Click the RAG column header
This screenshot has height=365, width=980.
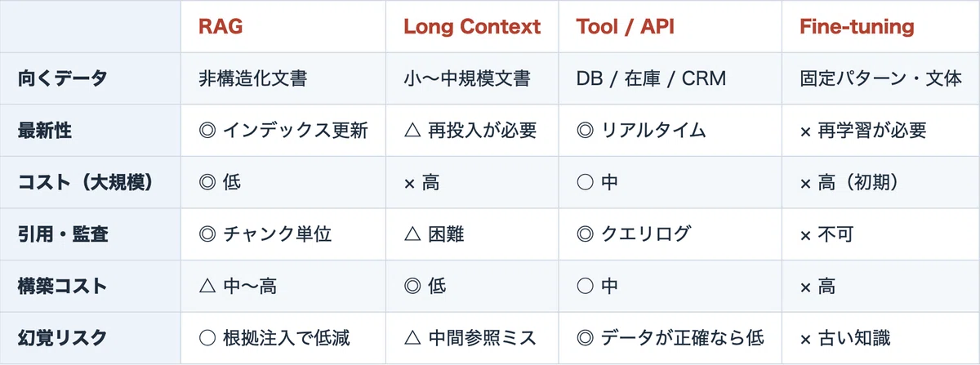tap(220, 27)
